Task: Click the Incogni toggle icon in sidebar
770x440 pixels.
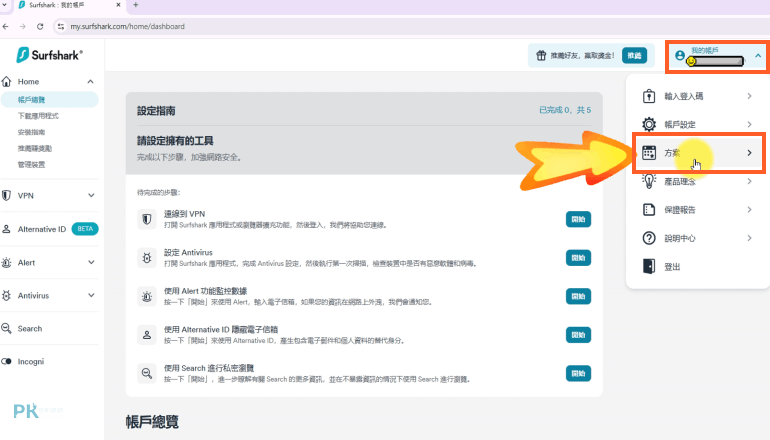Action: pos(6,361)
